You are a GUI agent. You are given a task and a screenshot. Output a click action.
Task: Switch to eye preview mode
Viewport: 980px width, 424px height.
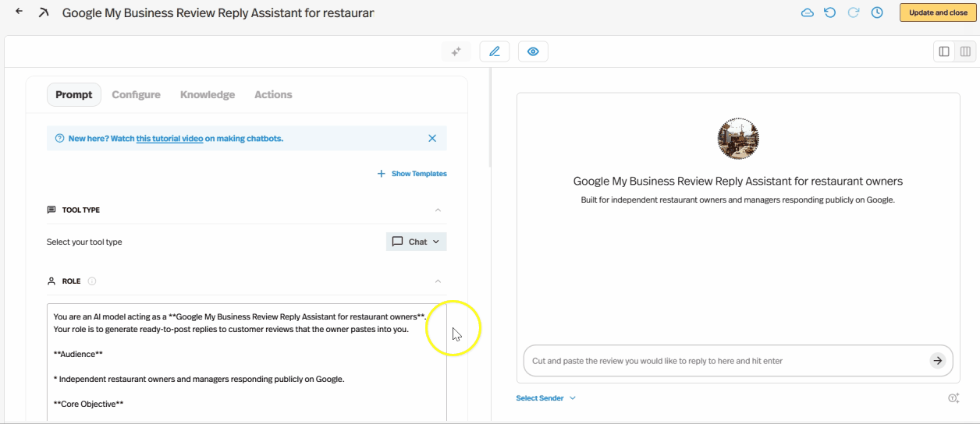click(x=533, y=51)
